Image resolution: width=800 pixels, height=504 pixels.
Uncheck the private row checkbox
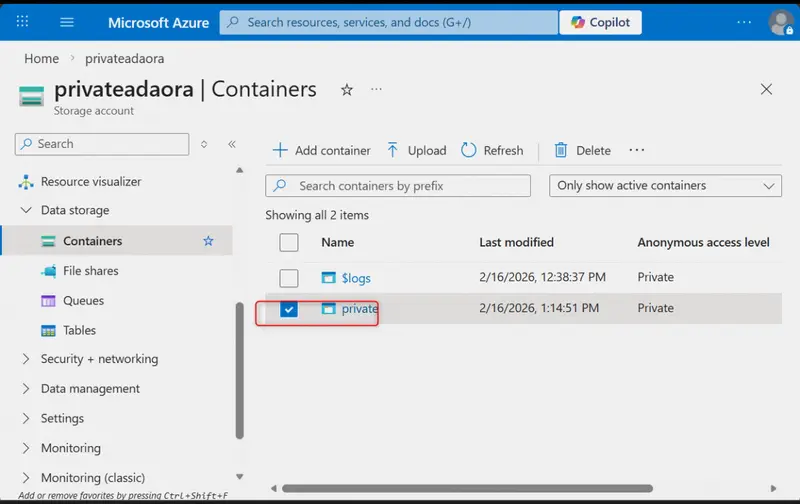tap(289, 309)
